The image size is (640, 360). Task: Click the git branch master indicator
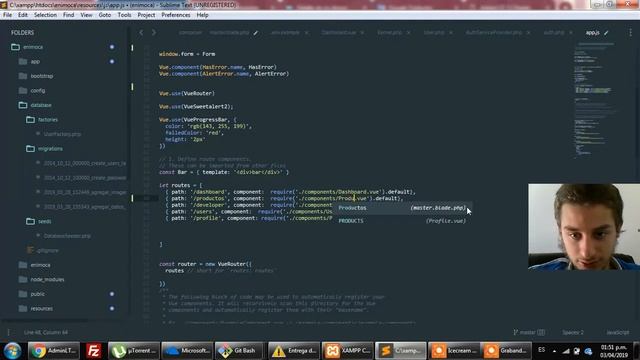(529, 332)
